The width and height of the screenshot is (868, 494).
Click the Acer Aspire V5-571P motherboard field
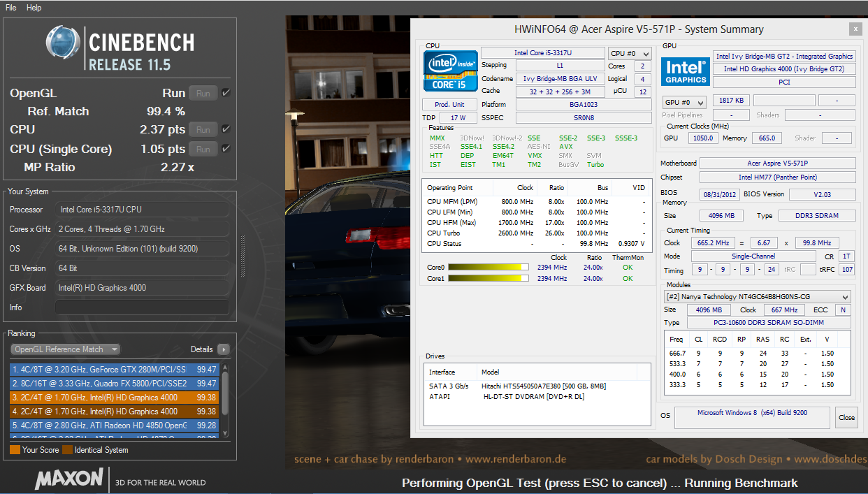pos(778,164)
